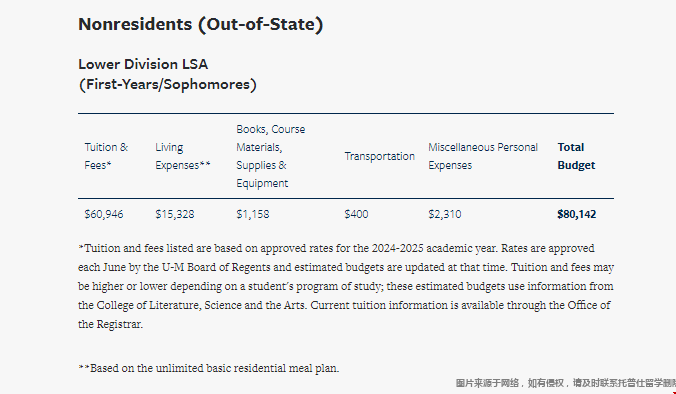Click the $400 transportation cell
Screen dimensions: 676x394
[x=356, y=214]
